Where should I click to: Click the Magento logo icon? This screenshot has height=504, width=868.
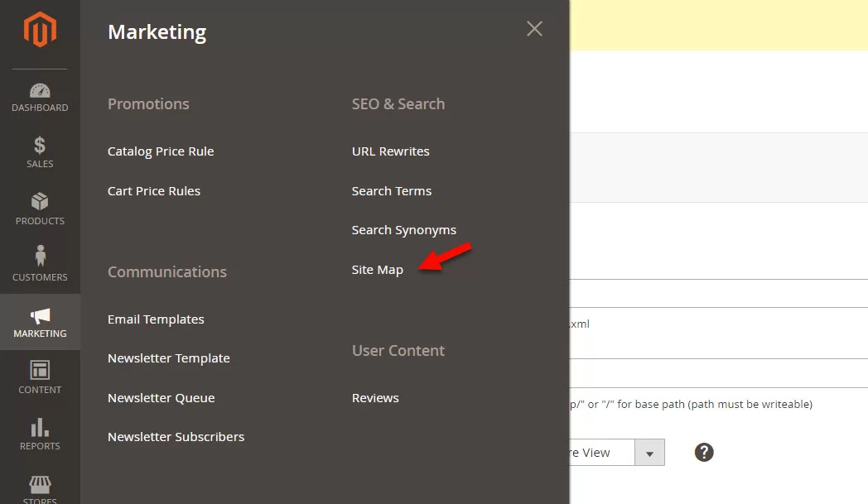coord(40,29)
